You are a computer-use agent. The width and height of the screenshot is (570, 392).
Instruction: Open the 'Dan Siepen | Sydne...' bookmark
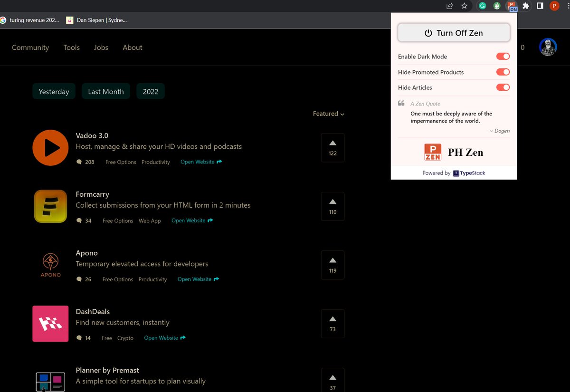click(97, 20)
